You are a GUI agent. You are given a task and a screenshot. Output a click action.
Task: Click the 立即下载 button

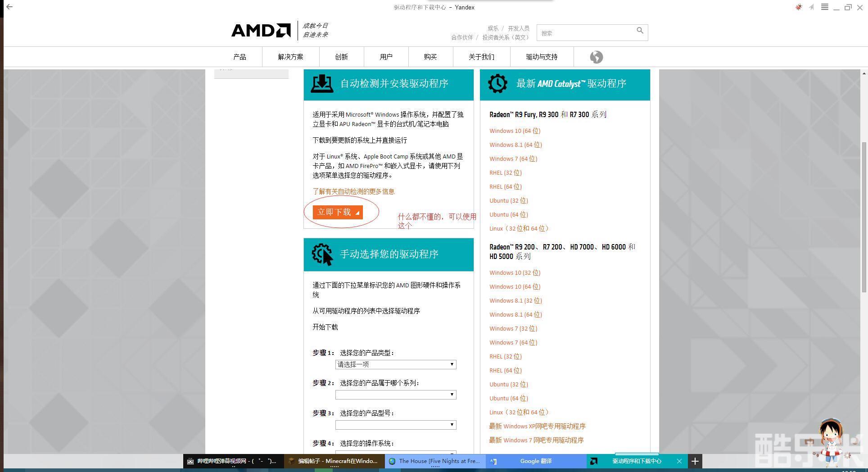(x=338, y=212)
